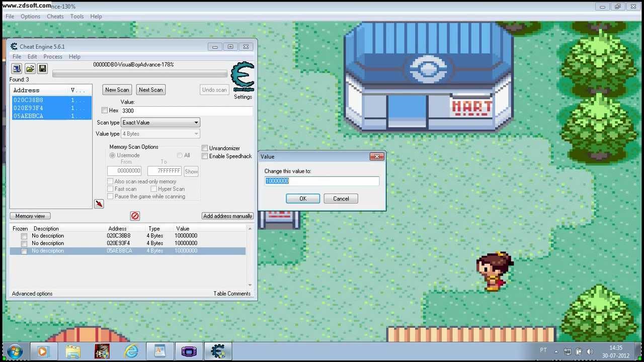Click the Show button in scan options
This screenshot has height=362, width=644.
pyautogui.click(x=191, y=171)
